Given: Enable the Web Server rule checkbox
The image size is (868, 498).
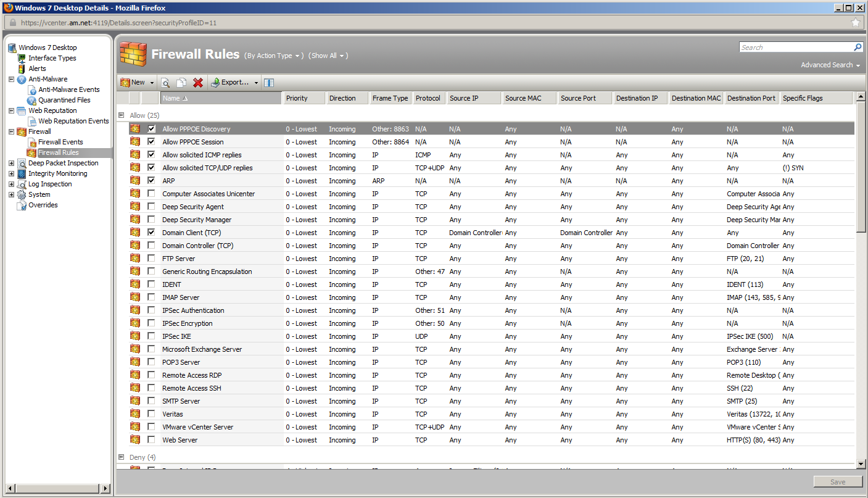Looking at the screenshot, I should click(151, 440).
